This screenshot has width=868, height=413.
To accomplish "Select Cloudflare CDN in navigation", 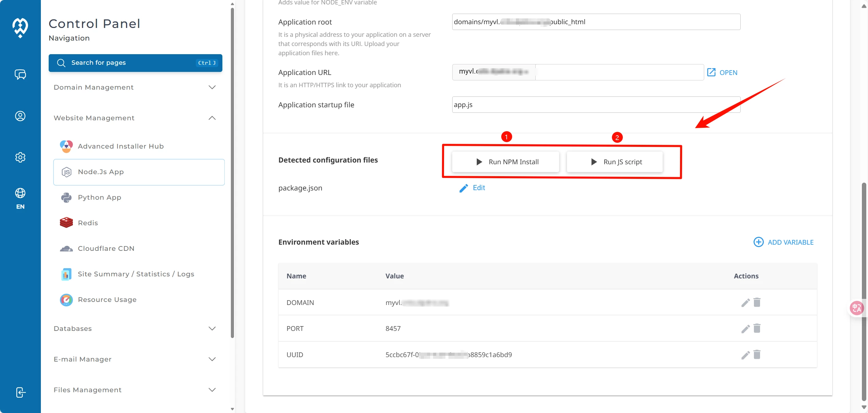I will pos(106,248).
